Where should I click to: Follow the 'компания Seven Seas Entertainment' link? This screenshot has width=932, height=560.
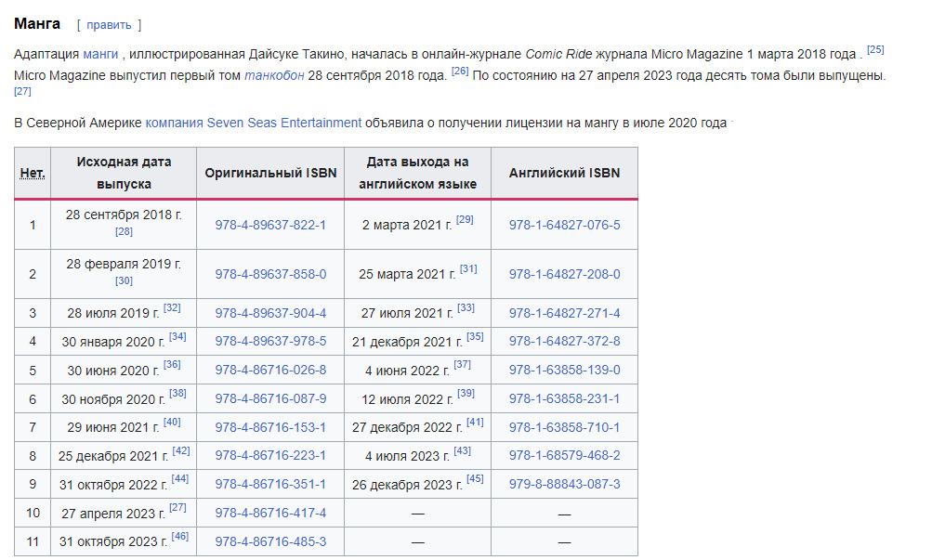[x=253, y=123]
